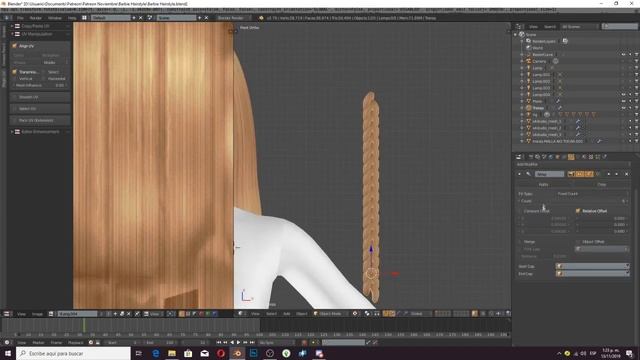
Task: Click the Select UV button
Action: [x=40, y=109]
